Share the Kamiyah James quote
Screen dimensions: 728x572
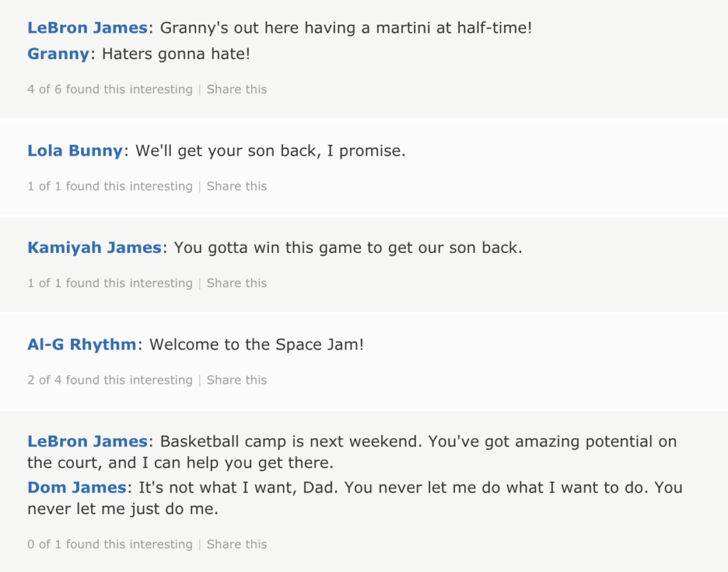coord(237,283)
